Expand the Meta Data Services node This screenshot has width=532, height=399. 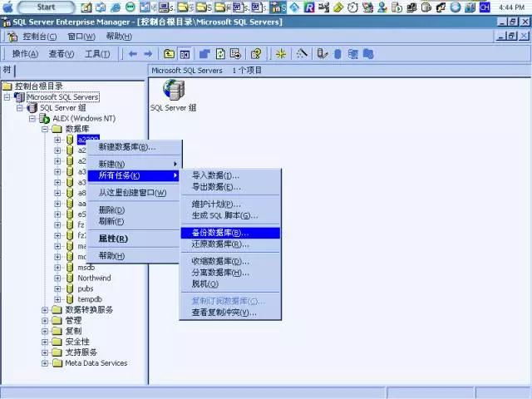[46, 362]
